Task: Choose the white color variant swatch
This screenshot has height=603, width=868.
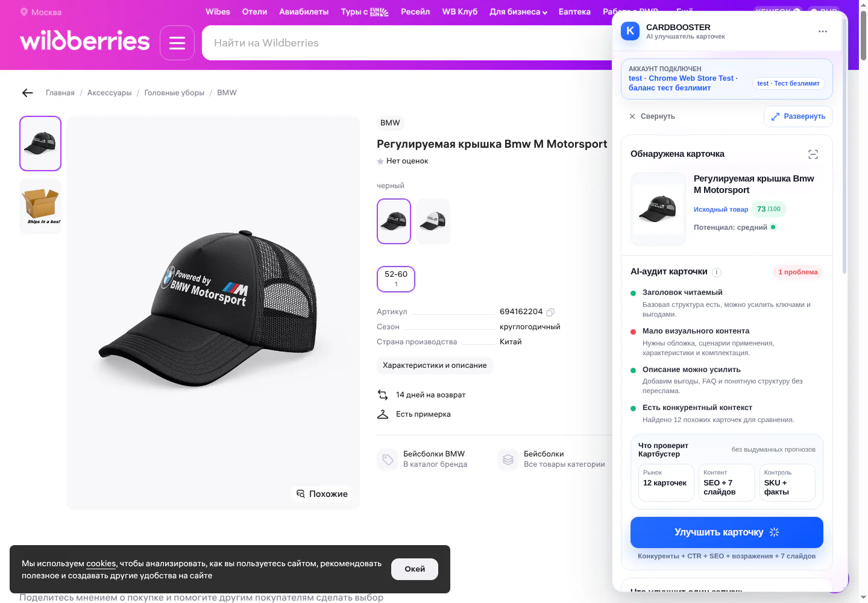Action: (x=433, y=221)
